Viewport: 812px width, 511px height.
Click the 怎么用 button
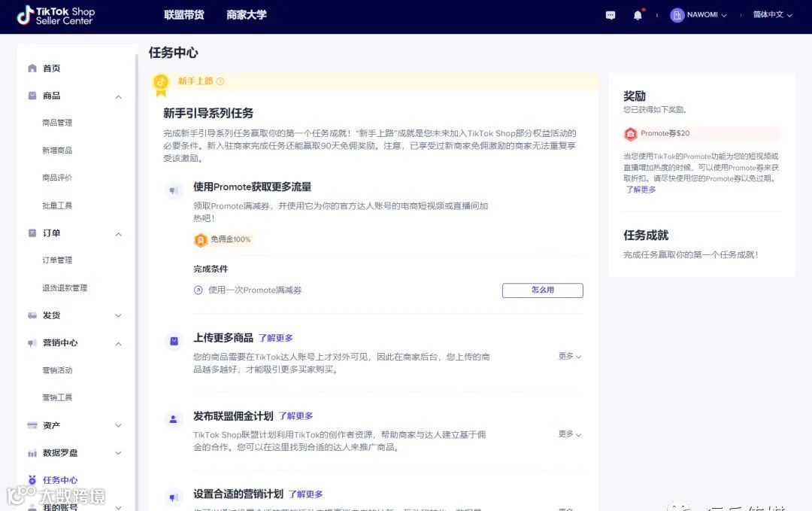point(543,290)
